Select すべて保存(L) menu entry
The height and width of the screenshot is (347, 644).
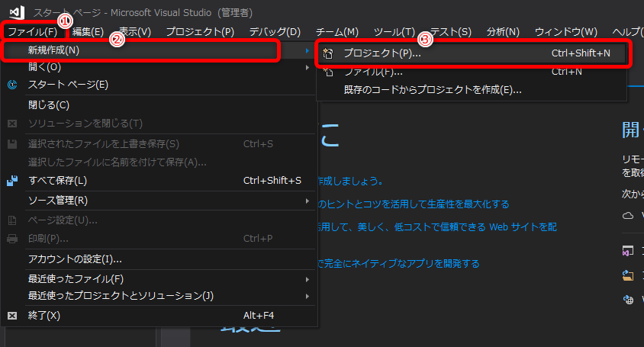[159, 180]
